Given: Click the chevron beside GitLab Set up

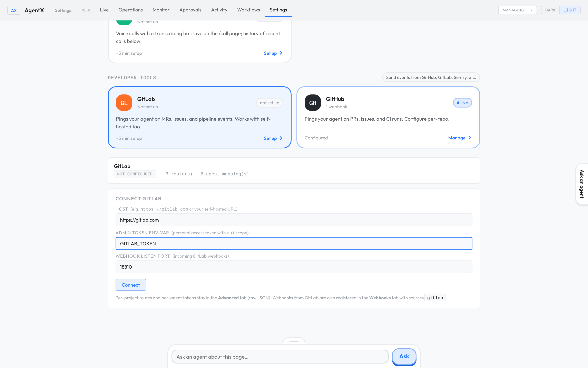Looking at the screenshot, I should coord(281,138).
